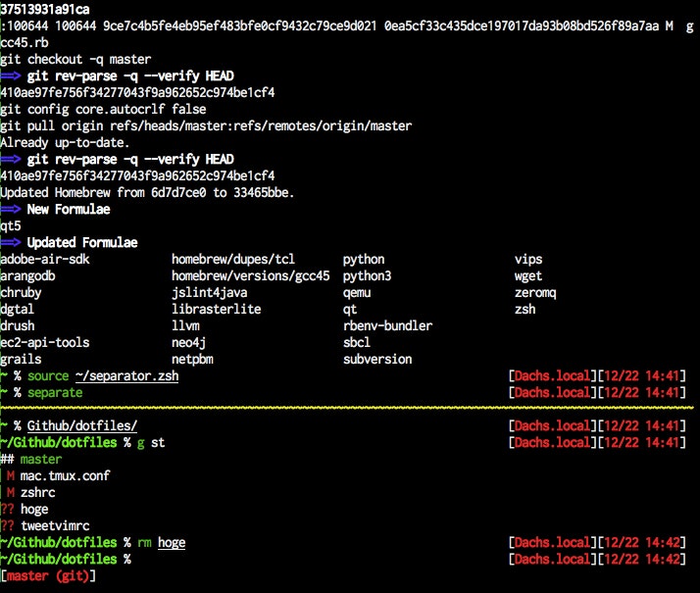Screen dimensions: 700x593
Task: Click the green 'separate' command
Action: coord(55,393)
